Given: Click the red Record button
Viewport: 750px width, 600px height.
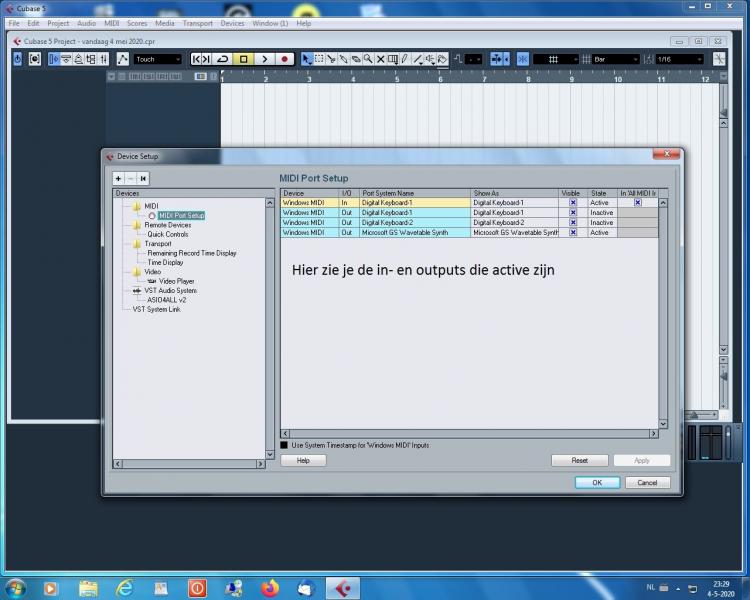Looking at the screenshot, I should [x=285, y=59].
